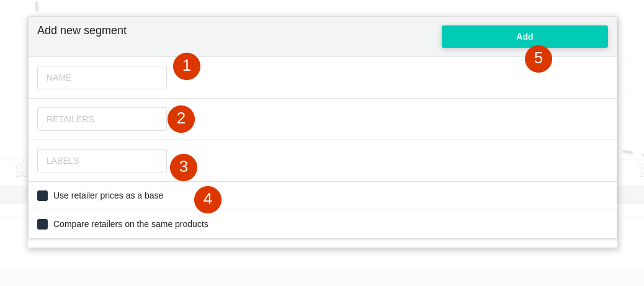Toggle via 'Compare retailers on the same products' label

coord(131,225)
